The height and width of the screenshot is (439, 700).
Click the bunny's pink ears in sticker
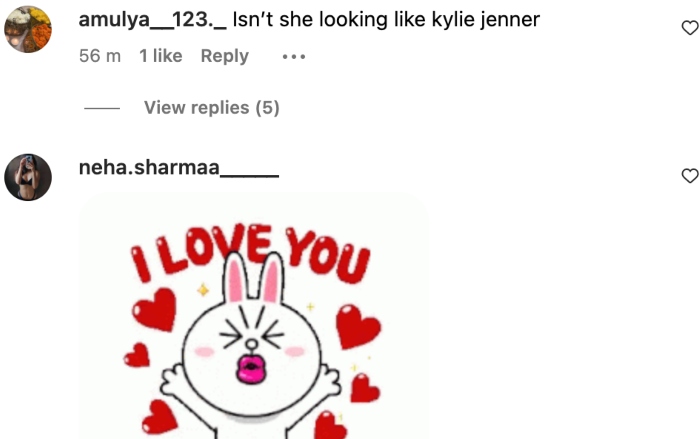point(254,277)
